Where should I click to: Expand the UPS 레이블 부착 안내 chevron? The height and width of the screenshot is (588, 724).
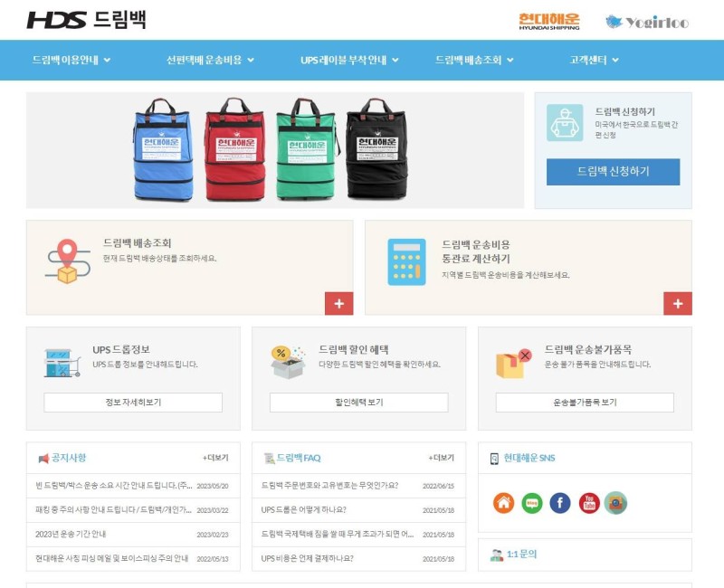point(395,60)
